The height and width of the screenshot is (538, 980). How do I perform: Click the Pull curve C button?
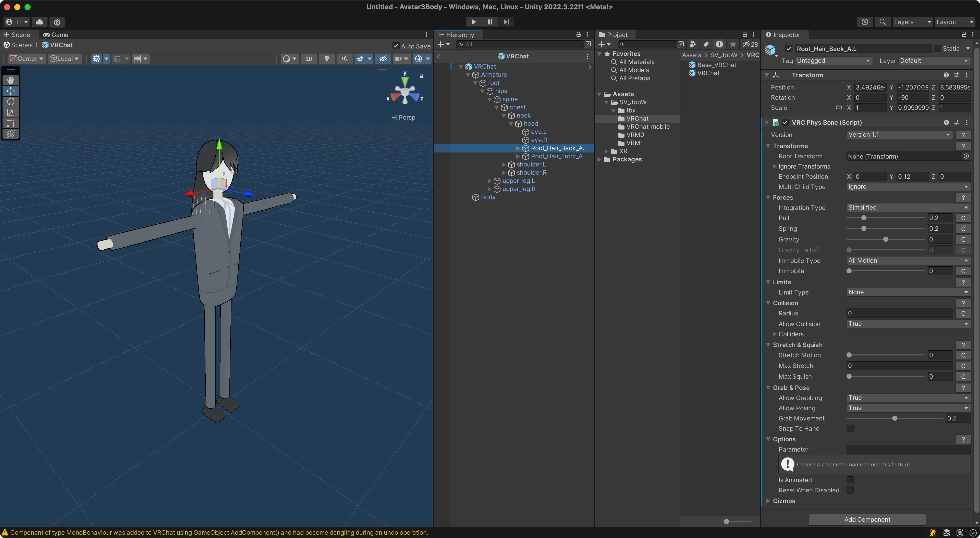point(963,218)
